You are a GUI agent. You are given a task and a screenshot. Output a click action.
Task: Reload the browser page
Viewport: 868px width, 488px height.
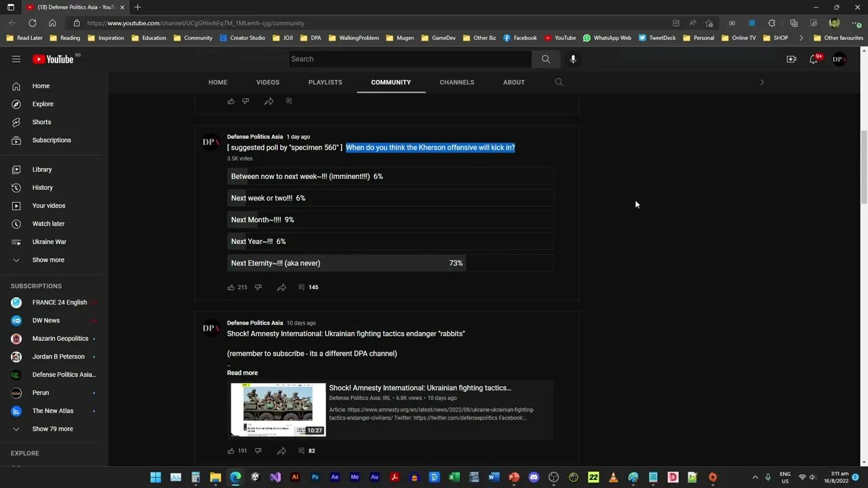(32, 22)
